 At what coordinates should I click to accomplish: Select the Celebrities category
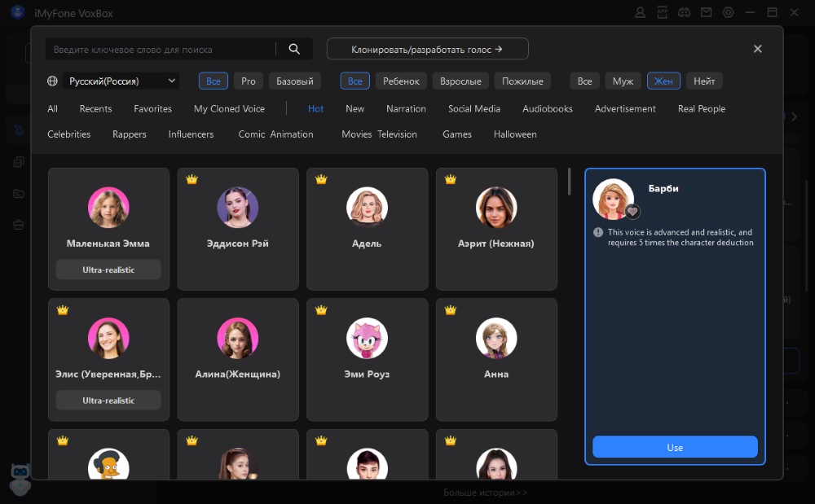point(68,134)
